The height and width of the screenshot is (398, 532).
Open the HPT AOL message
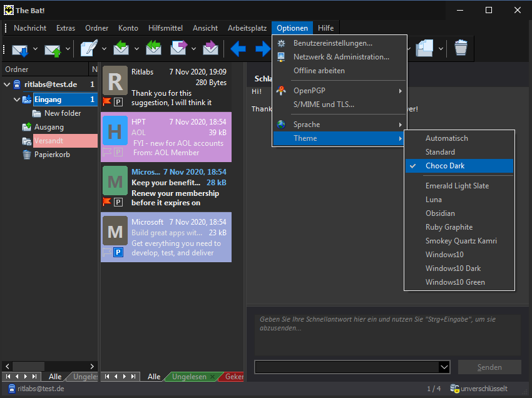click(166, 137)
